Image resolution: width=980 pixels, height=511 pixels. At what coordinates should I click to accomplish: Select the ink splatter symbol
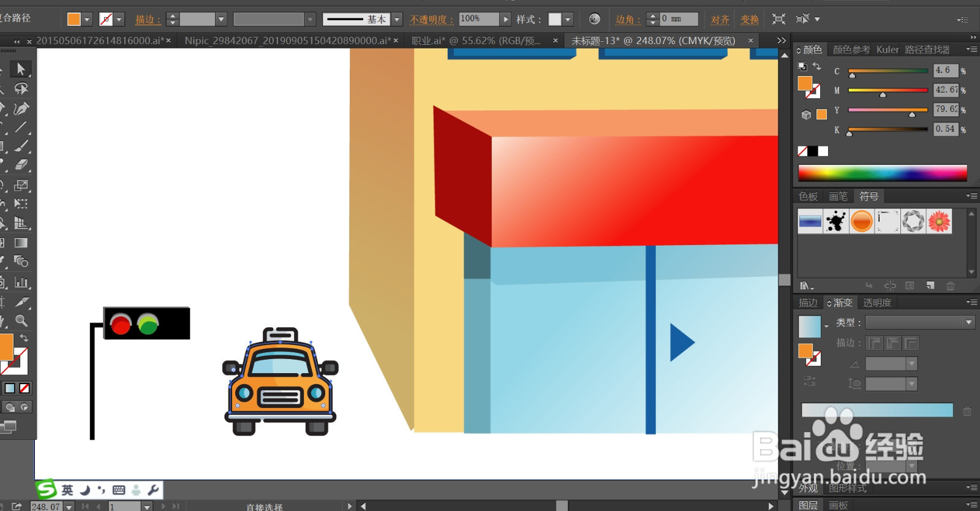pos(836,221)
